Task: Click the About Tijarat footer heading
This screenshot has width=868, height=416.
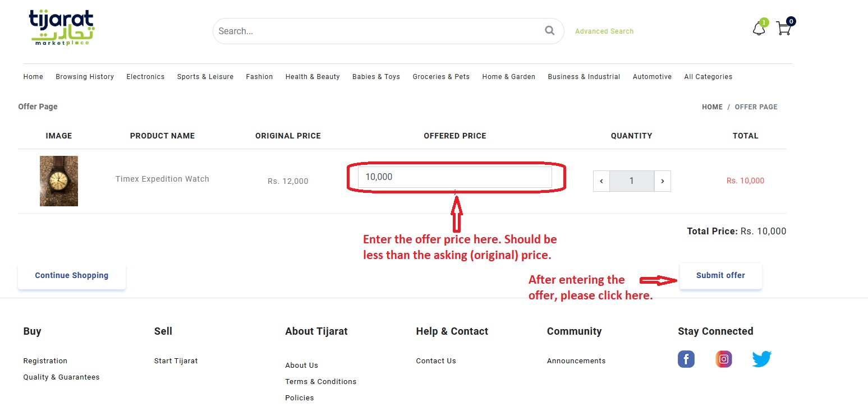Action: pos(316,331)
